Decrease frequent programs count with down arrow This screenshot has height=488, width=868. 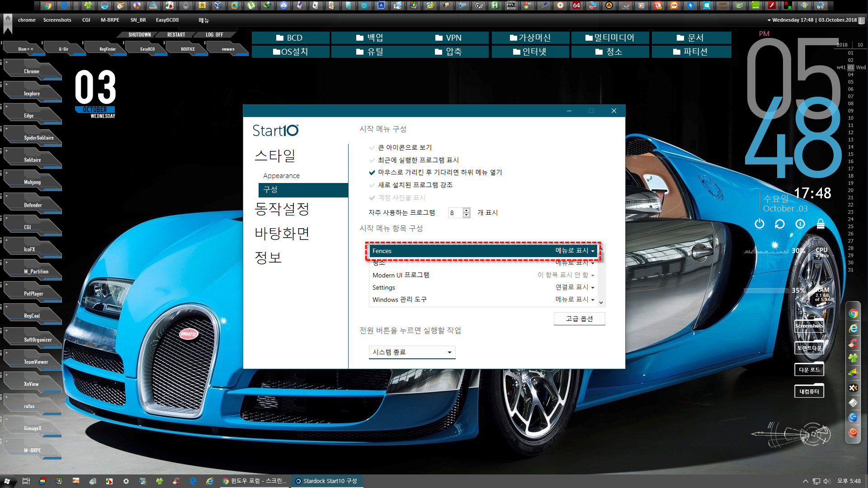(x=467, y=215)
